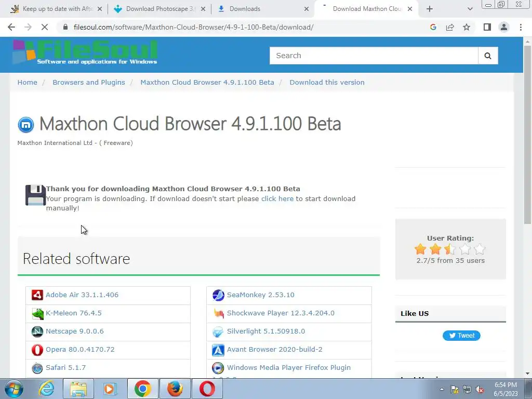Click the browser back arrow
This screenshot has height=399, width=532.
pos(11,27)
